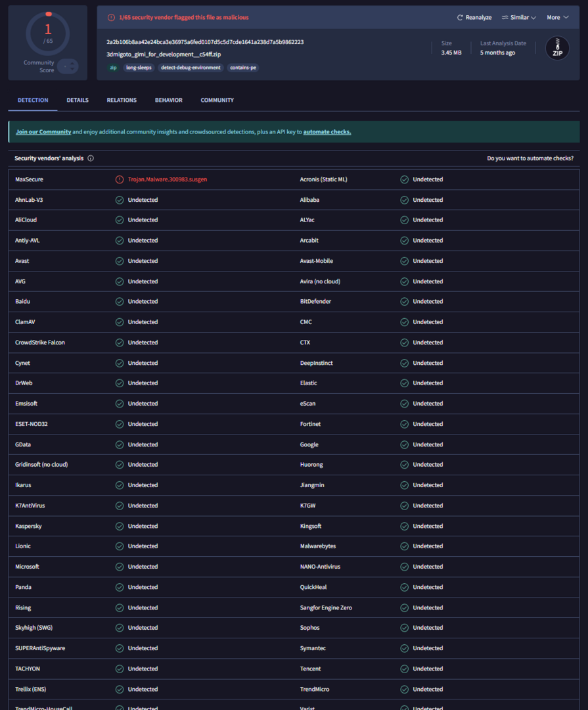The width and height of the screenshot is (588, 710).
Task: Click the Avast row checkmark icon
Action: 120,261
